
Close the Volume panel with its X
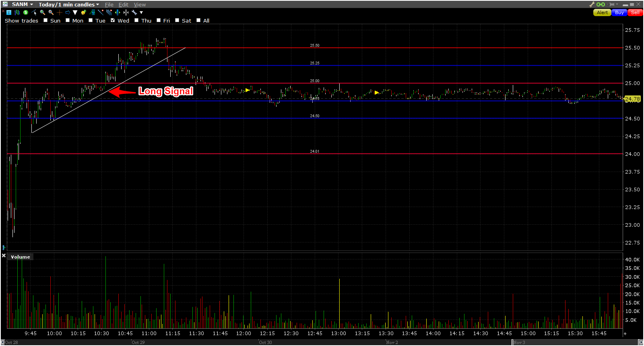point(4,256)
